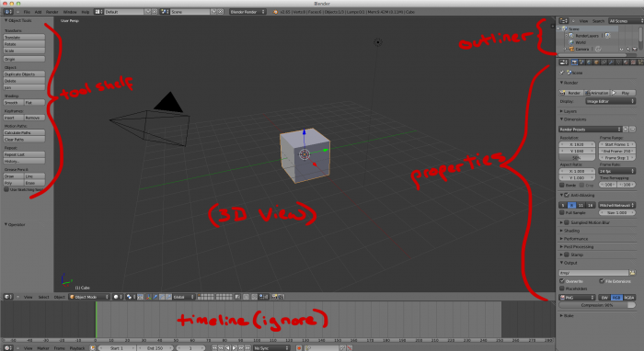
Task: Adjust the PNG Compression slider
Action: [597, 305]
